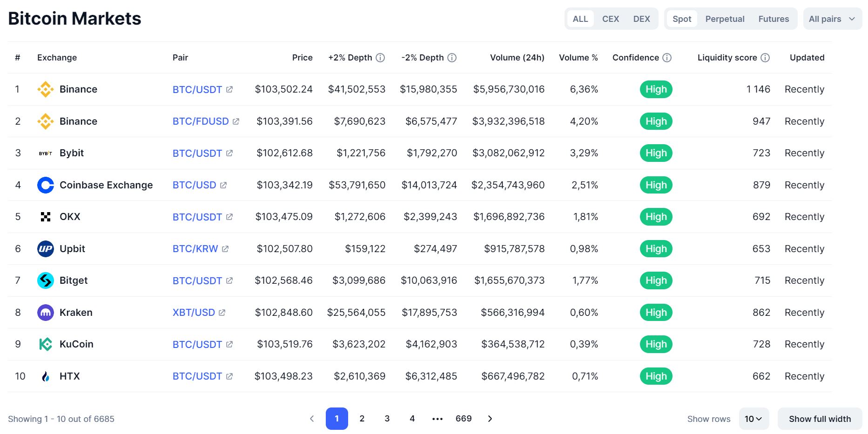The height and width of the screenshot is (434, 868).
Task: Sort by Volume (24h) column header
Action: (x=517, y=58)
